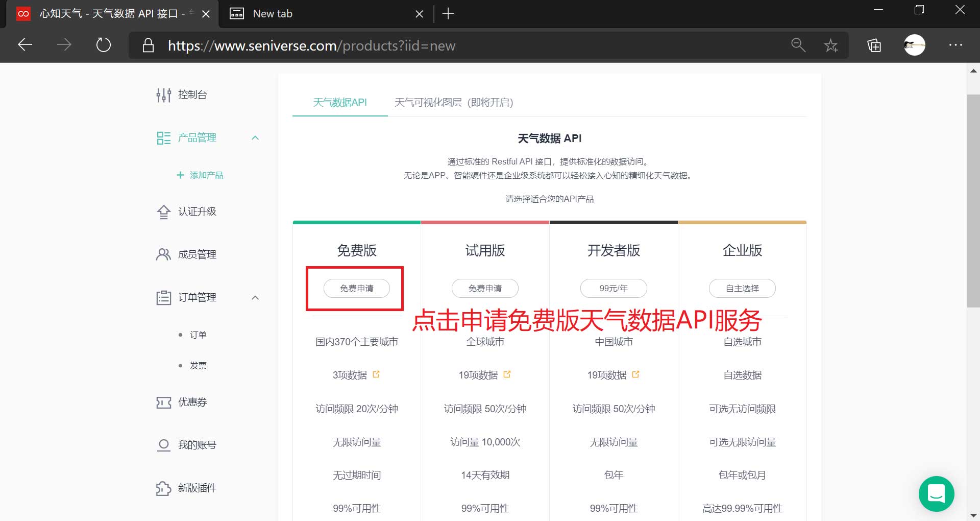Click 全球城市 text in 试用版
This screenshot has height=521, width=980.
click(x=485, y=342)
